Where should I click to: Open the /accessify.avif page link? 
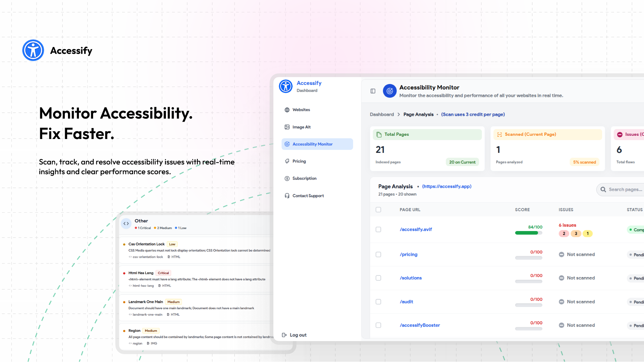click(x=416, y=229)
